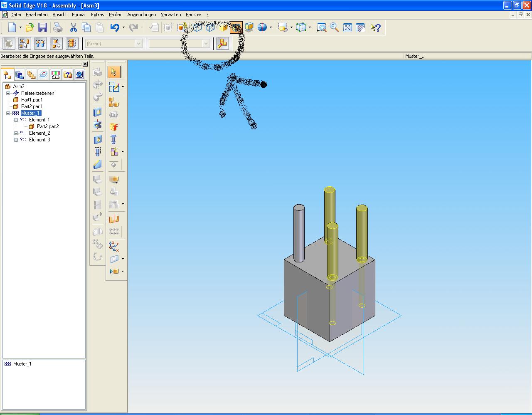Save the assembly with the floppy disk icon
532x415 pixels.
point(42,27)
